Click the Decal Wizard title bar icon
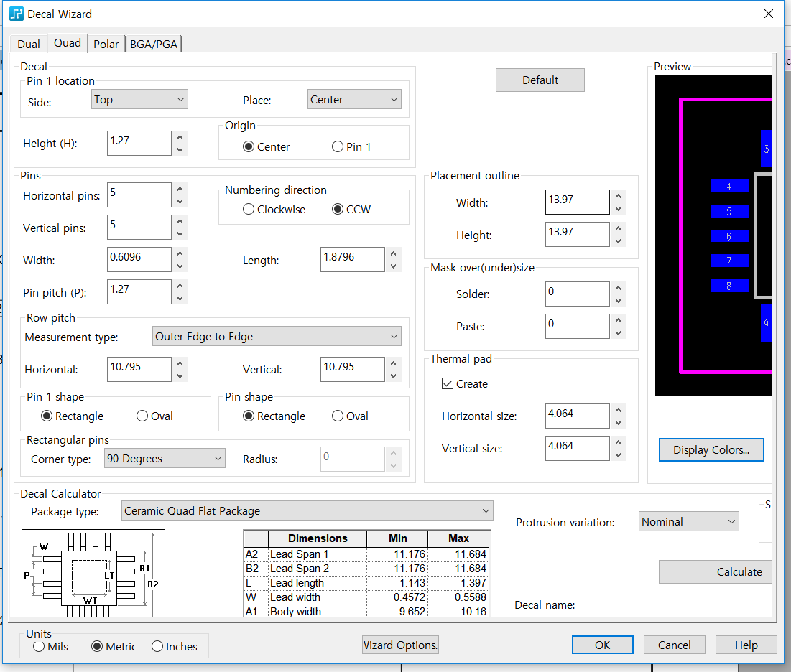Viewport: 791px width, 672px height. tap(16, 14)
